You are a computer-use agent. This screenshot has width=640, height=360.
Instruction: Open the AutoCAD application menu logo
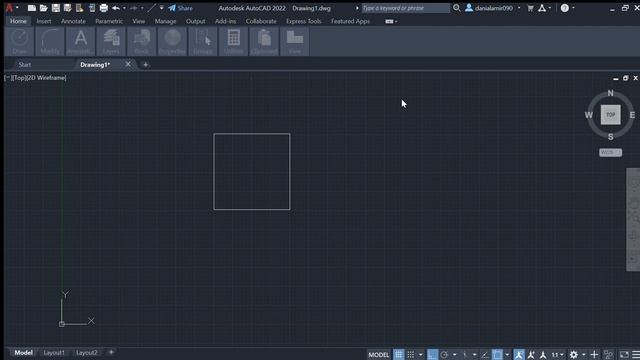pyautogui.click(x=9, y=8)
